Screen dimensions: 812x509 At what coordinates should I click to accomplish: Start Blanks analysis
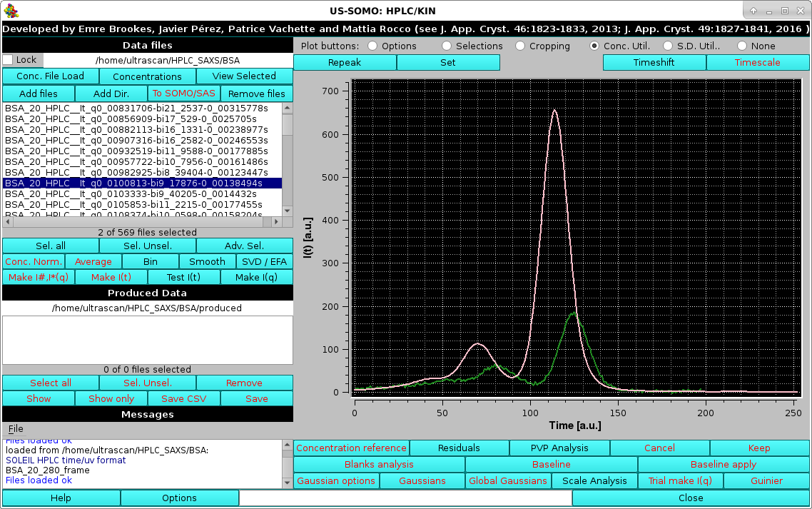pyautogui.click(x=379, y=464)
